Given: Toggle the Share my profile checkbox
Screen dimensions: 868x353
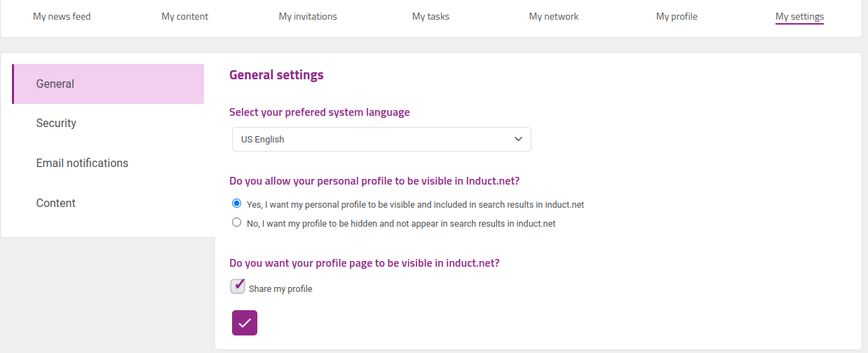Looking at the screenshot, I should pos(238,286).
